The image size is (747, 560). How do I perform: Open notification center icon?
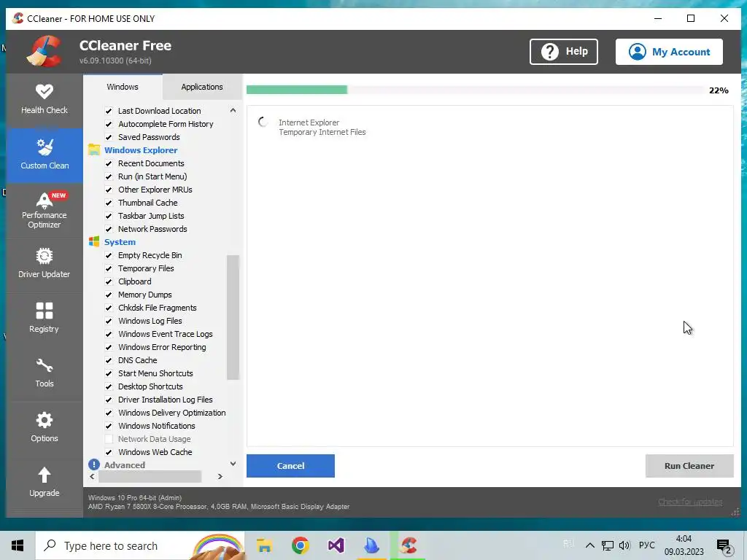(724, 546)
